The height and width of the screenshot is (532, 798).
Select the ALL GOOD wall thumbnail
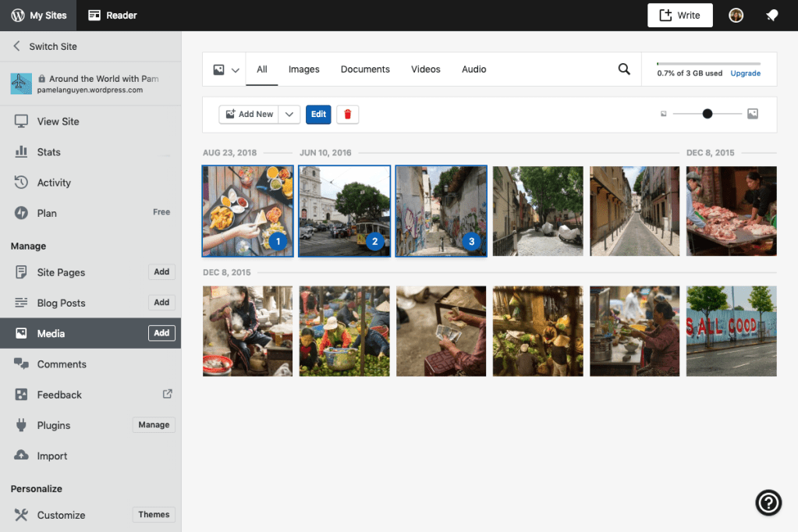point(731,331)
